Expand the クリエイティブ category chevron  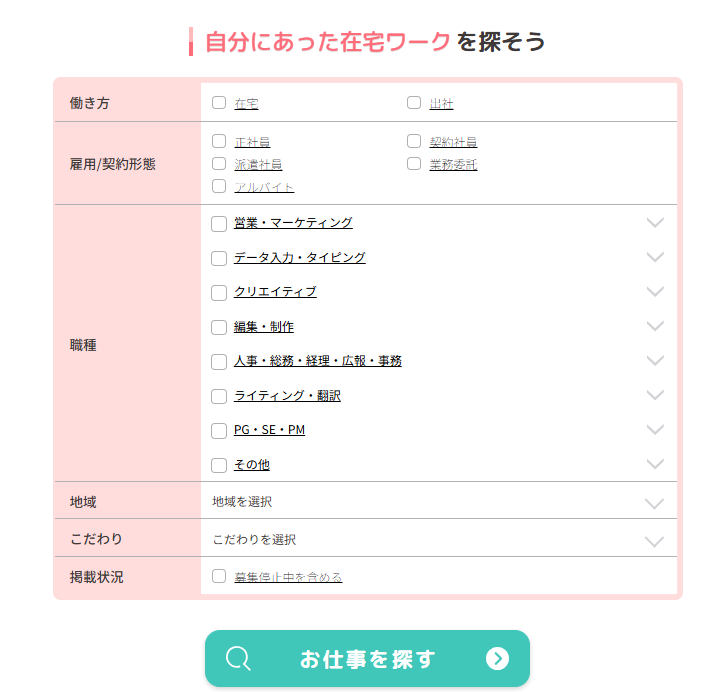point(655,292)
